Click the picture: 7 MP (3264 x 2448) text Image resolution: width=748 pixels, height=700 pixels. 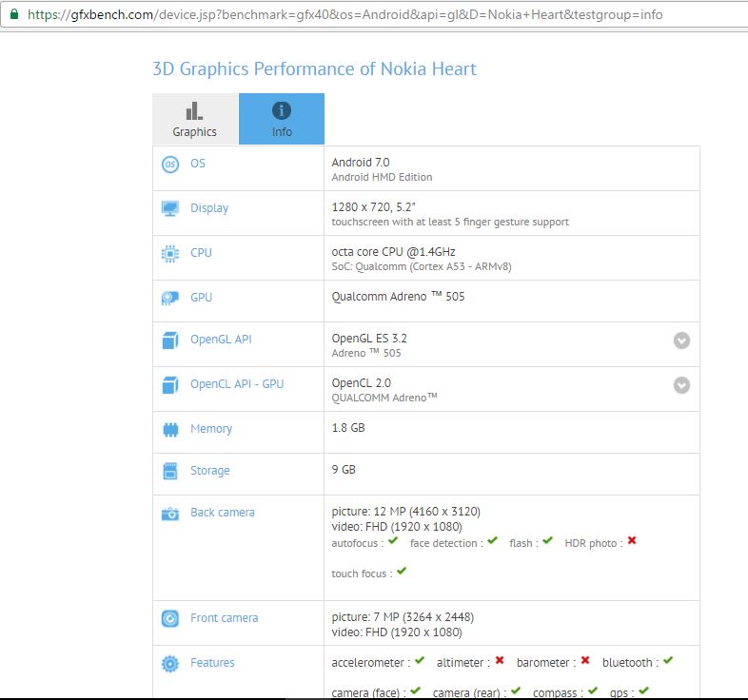(403, 617)
